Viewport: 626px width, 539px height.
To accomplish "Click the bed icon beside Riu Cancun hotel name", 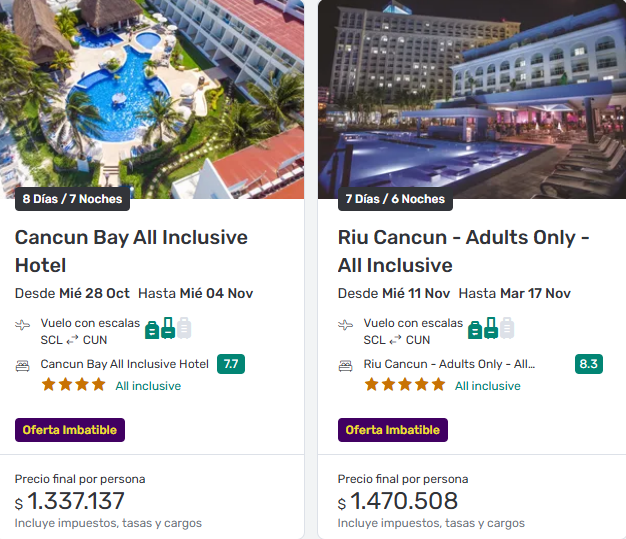I will pos(346,365).
